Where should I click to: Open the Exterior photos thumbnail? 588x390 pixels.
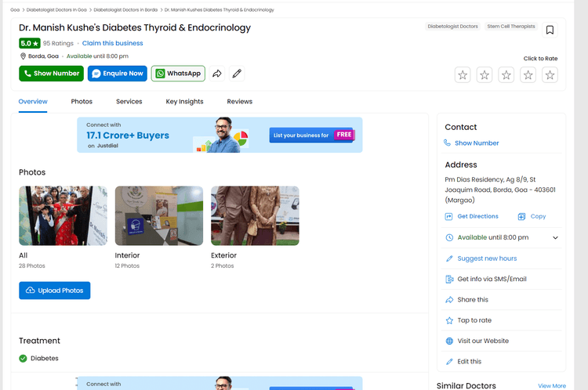coord(255,216)
